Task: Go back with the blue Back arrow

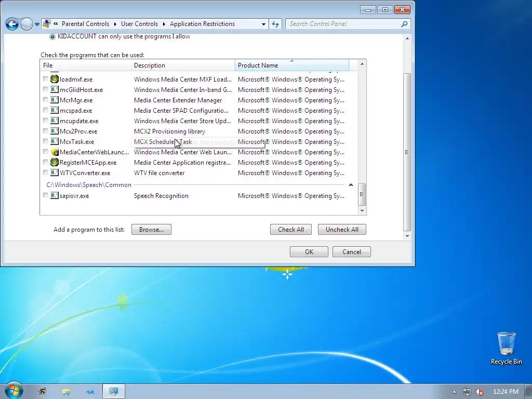Action: click(12, 24)
